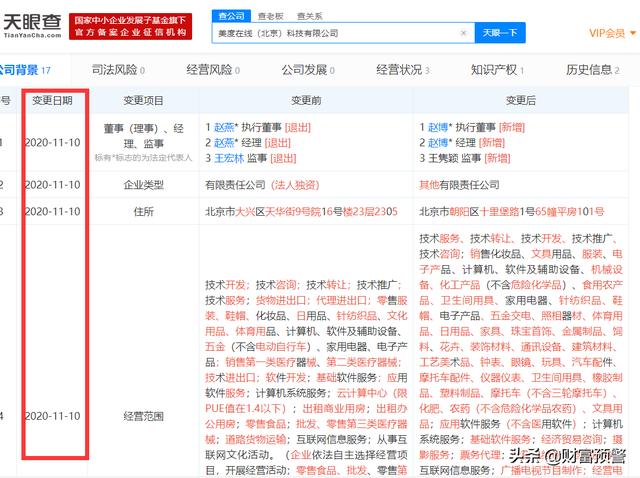640x478 pixels.
Task: Click the 变更前 column header
Action: click(x=306, y=100)
